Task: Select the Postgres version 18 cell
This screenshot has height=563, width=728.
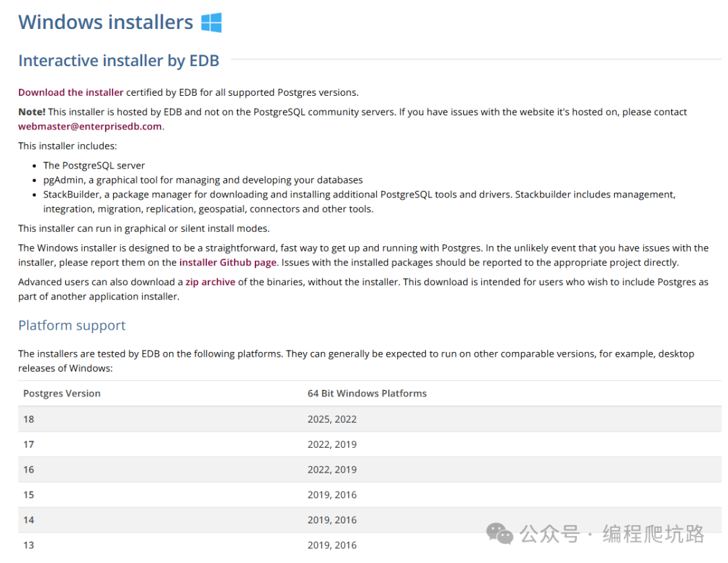Action: pos(29,419)
